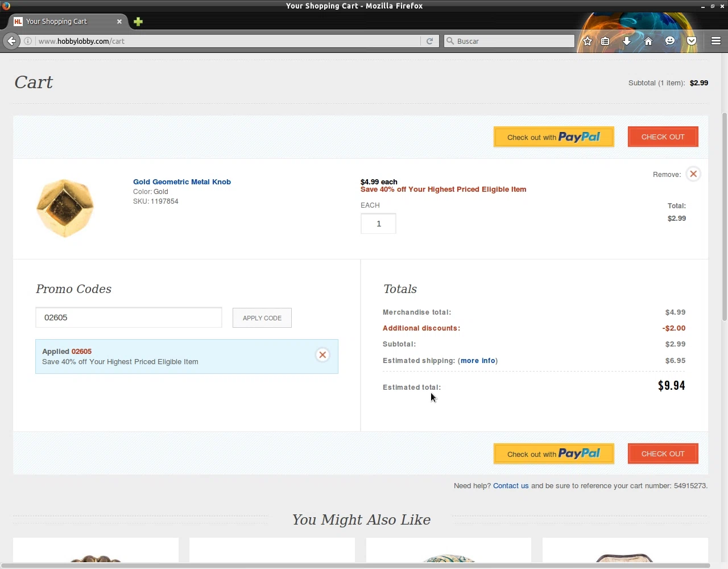The image size is (728, 569).
Task: Click the Buscar search box
Action: coord(510,41)
